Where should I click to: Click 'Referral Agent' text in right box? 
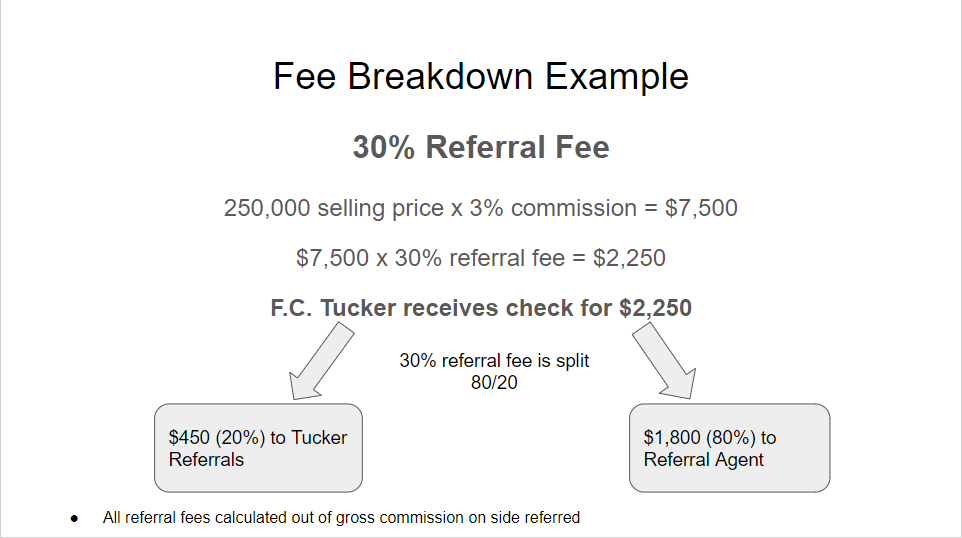click(x=703, y=459)
